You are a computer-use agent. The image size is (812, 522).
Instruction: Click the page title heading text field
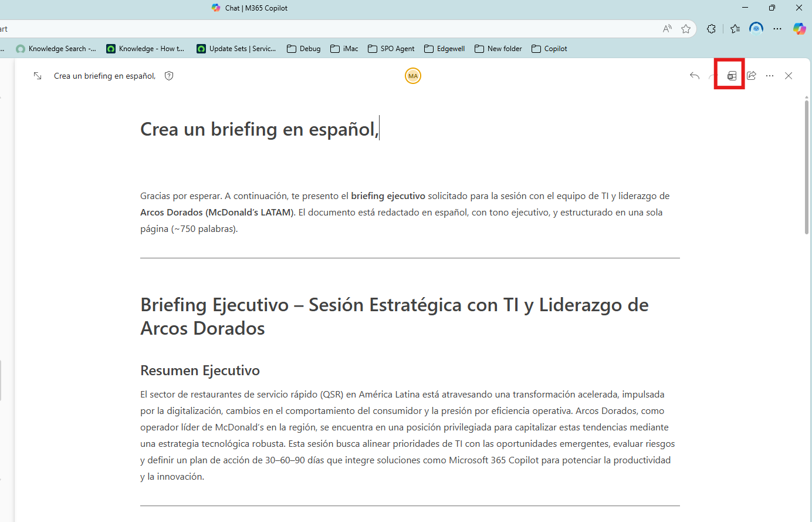pos(259,129)
